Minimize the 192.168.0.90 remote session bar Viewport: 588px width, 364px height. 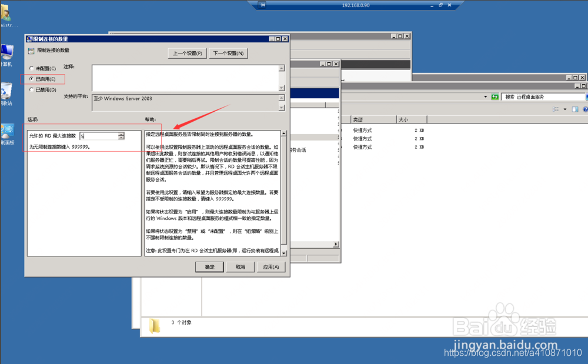(x=432, y=5)
